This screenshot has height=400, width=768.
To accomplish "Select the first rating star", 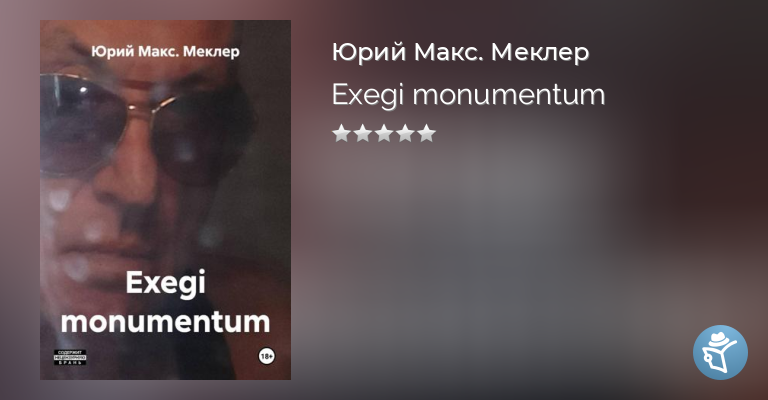I will pos(341,133).
